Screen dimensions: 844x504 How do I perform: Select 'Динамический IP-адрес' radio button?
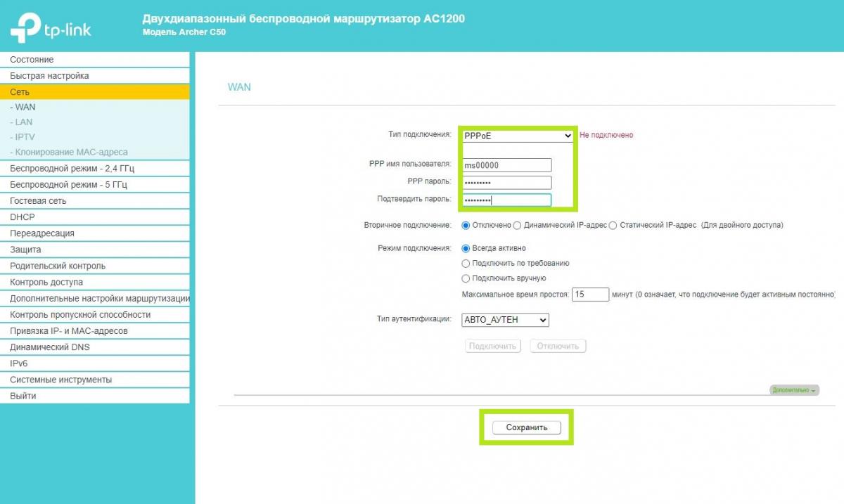pyautogui.click(x=518, y=226)
